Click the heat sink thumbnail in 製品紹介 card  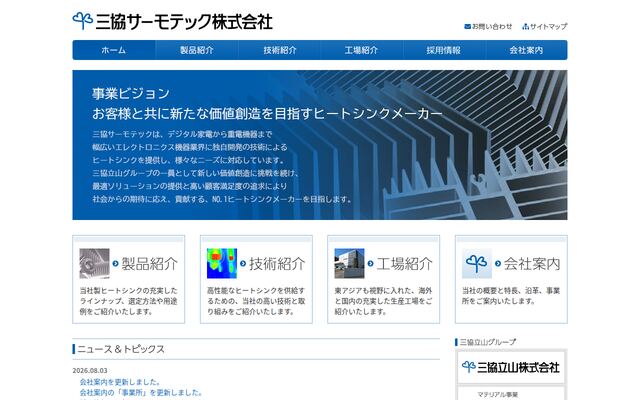coord(94,264)
